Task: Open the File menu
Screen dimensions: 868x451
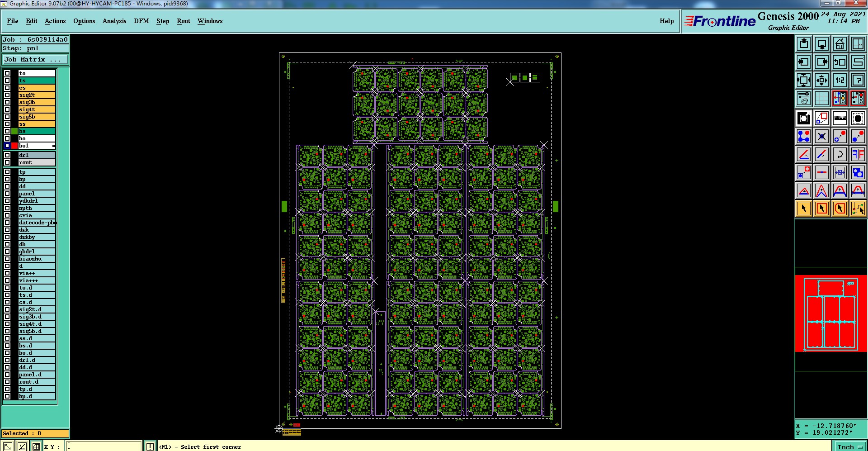Action: [13, 21]
